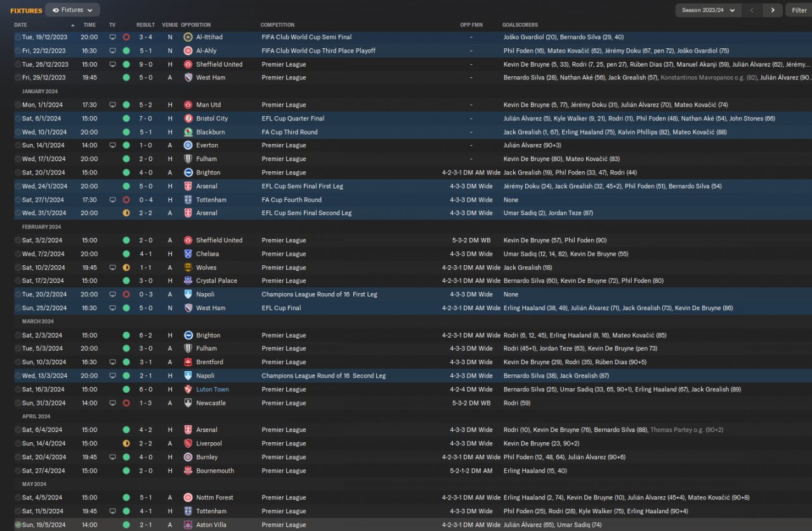Select the Everton club badge
Image resolution: width=812 pixels, height=531 pixels.
[x=188, y=145]
